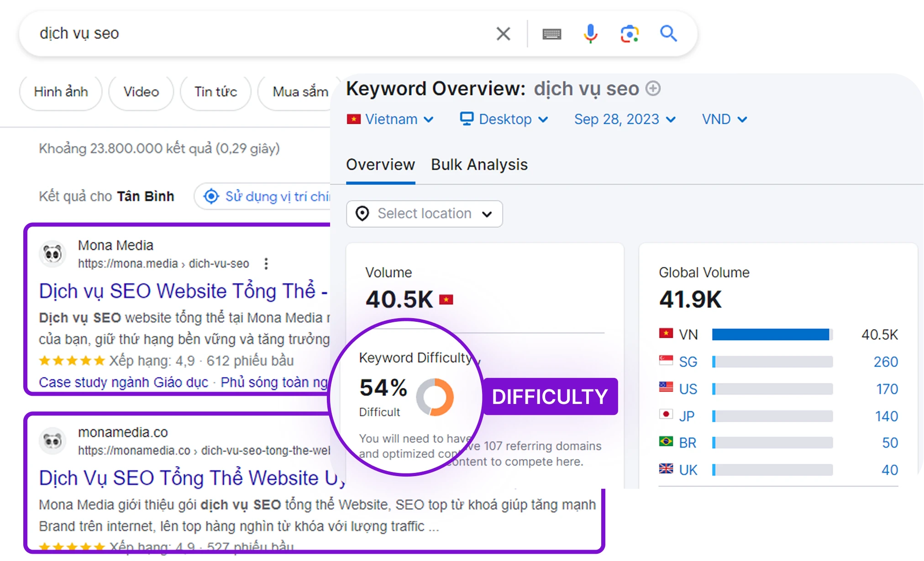This screenshot has width=924, height=561.
Task: Open the Phủ sóng toàn sitelink
Action: click(274, 382)
